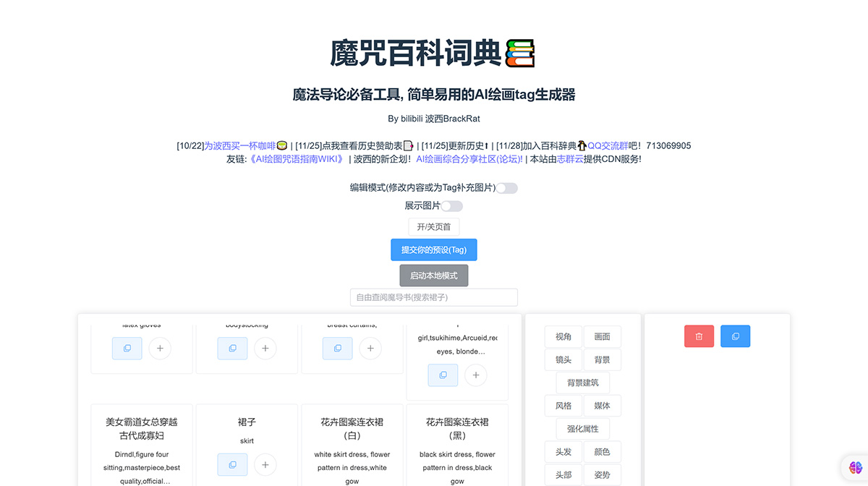The width and height of the screenshot is (868, 486).
Task: Click the 启动本地模式 local mode button
Action: (x=433, y=275)
